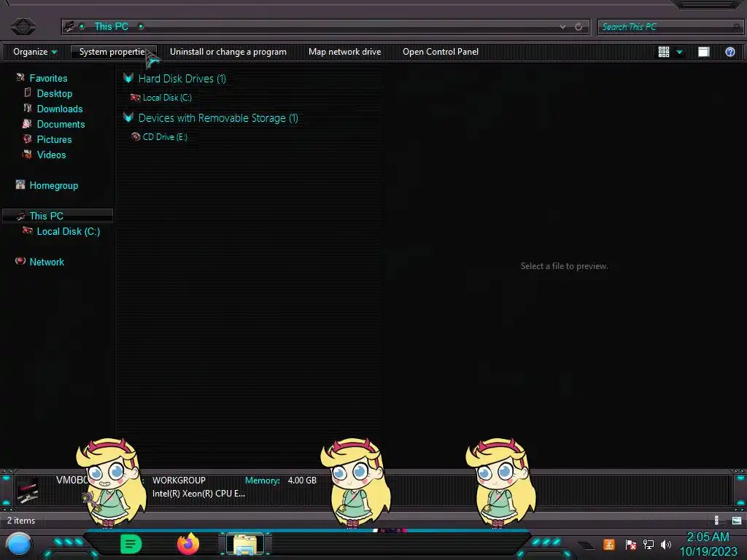Collapse Devices with Removable Storage group
The width and height of the screenshot is (747, 560).
128,117
